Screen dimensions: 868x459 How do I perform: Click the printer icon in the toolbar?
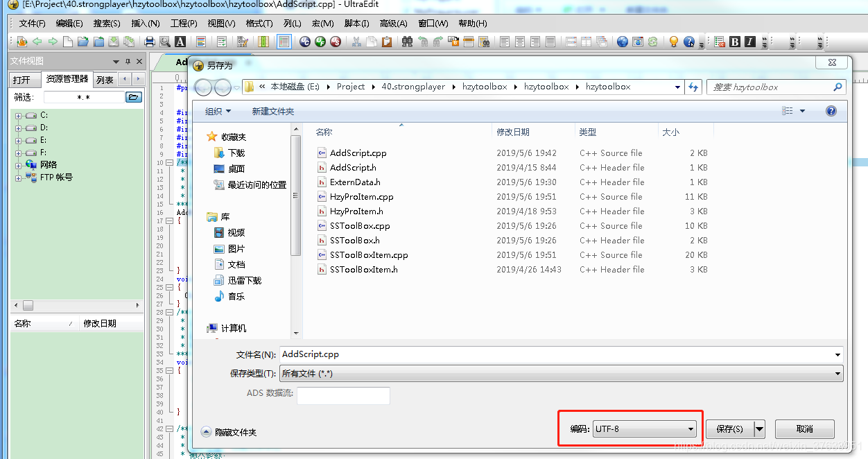click(150, 42)
